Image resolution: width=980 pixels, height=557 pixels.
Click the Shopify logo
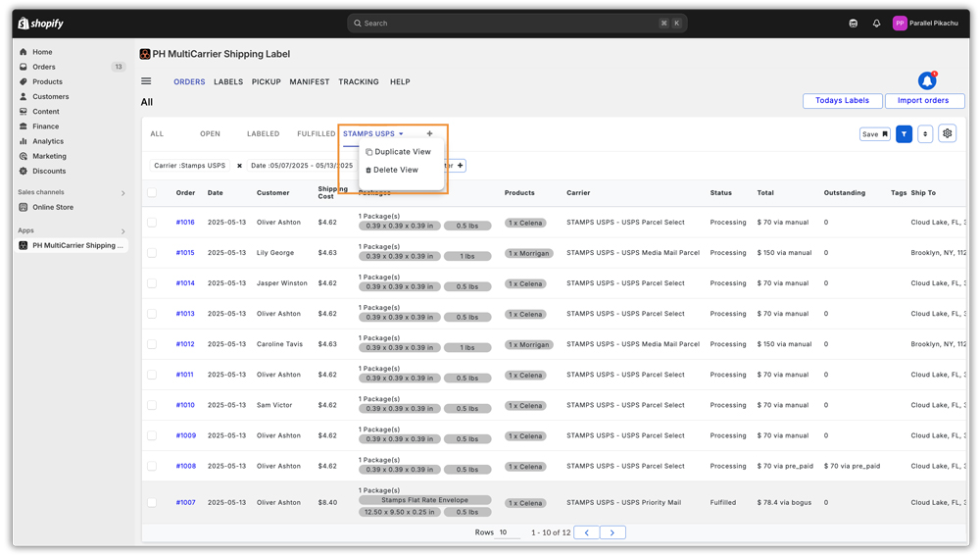point(40,24)
